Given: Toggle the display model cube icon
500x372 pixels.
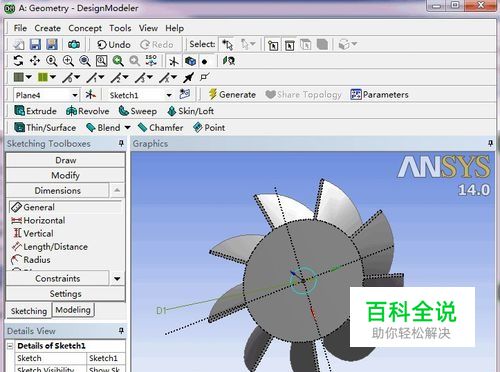Looking at the screenshot, I should click(190, 61).
